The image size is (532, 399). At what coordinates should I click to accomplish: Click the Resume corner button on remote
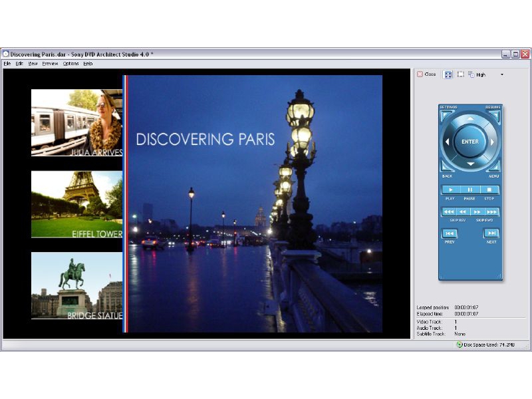494,114
